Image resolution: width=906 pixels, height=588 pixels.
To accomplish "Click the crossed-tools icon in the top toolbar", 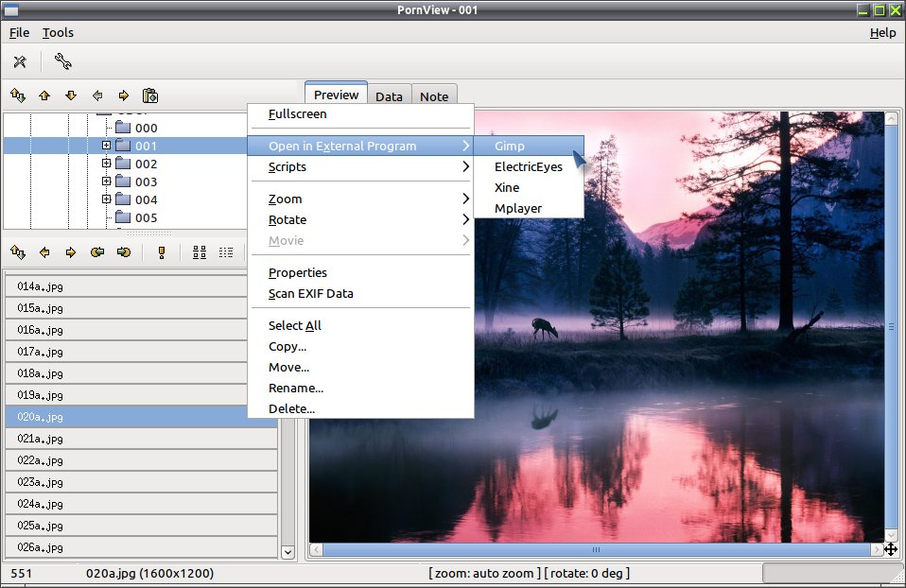I will [20, 61].
